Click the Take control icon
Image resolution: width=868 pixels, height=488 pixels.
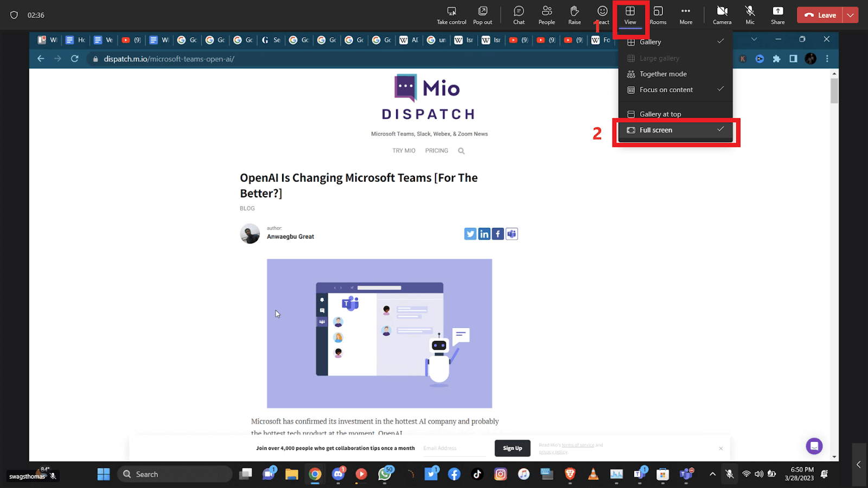pos(451,15)
